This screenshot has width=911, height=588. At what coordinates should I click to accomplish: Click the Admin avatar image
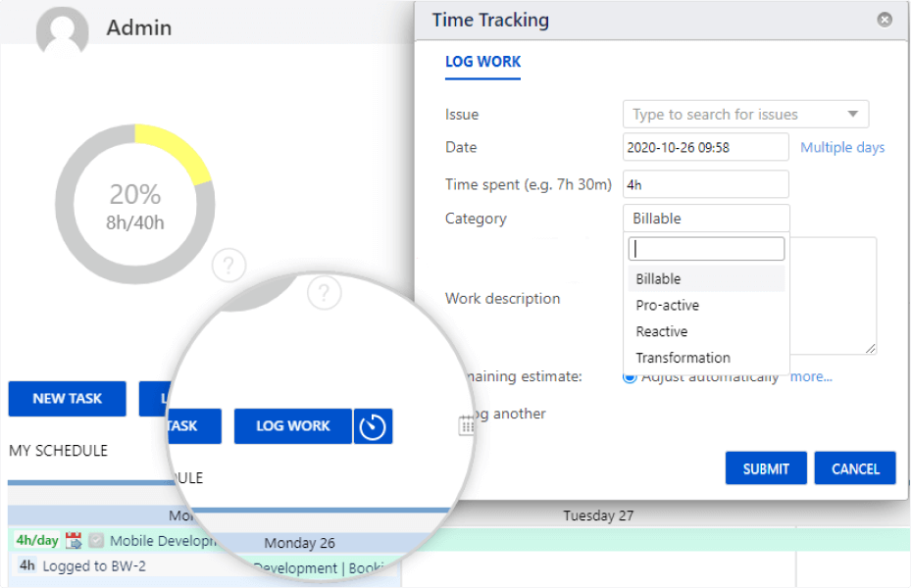(x=61, y=30)
